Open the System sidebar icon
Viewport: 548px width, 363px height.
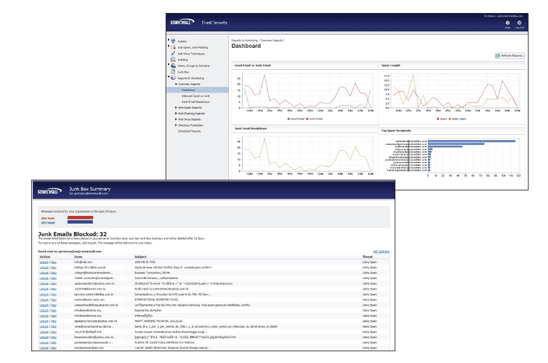coord(173,41)
